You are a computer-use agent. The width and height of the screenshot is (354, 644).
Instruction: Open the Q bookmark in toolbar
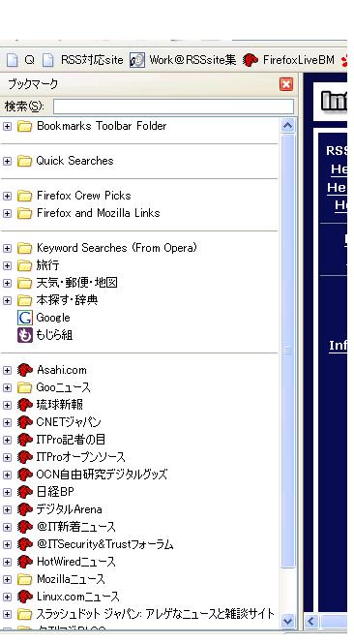click(x=29, y=60)
